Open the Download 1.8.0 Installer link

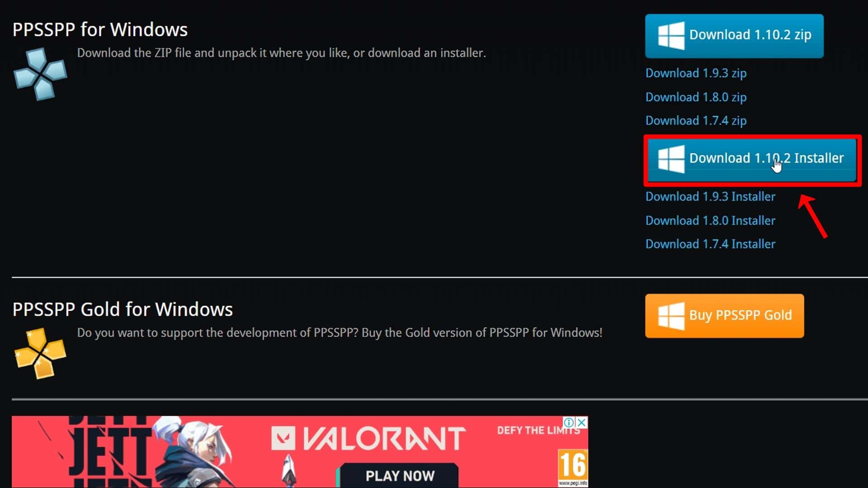pyautogui.click(x=710, y=221)
